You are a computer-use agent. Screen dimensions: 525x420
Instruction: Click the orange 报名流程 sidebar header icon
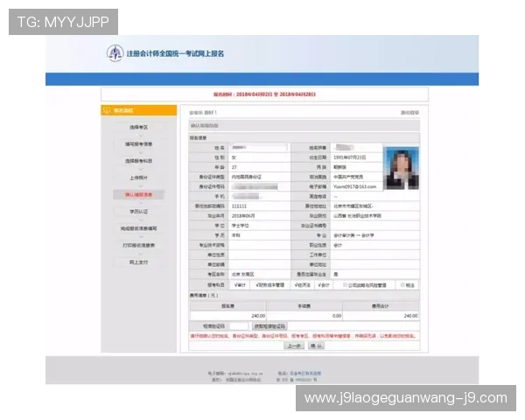pyautogui.click(x=108, y=110)
